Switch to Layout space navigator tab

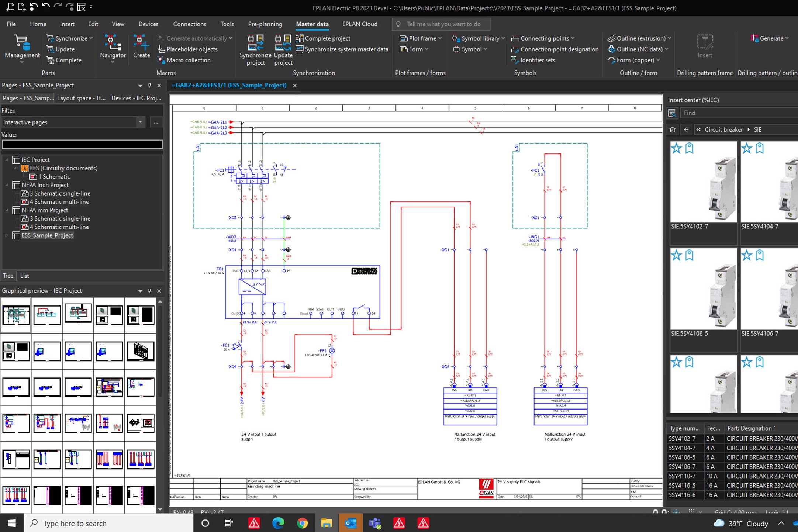81,98
